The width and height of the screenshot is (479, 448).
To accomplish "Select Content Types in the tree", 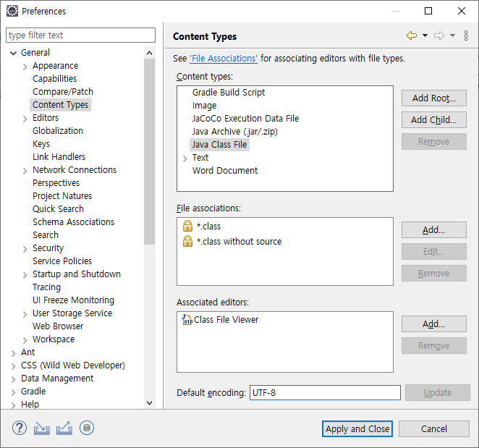I will (60, 105).
